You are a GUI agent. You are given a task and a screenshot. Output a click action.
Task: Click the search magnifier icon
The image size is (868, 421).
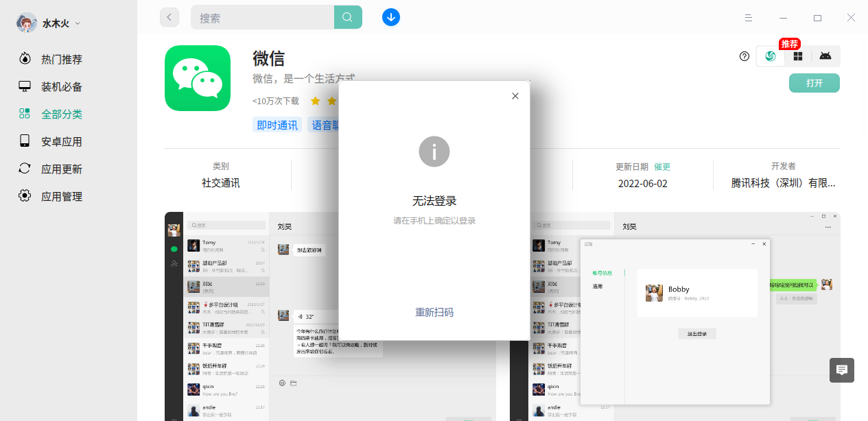click(x=348, y=16)
